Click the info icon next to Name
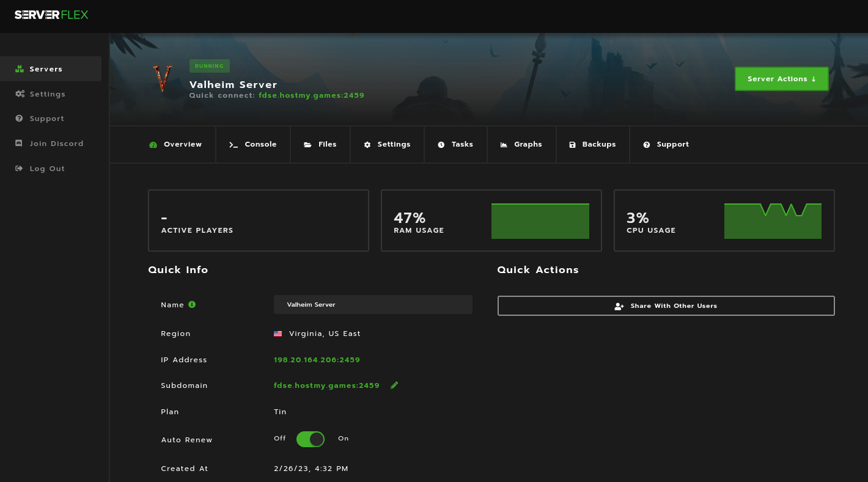 (192, 304)
